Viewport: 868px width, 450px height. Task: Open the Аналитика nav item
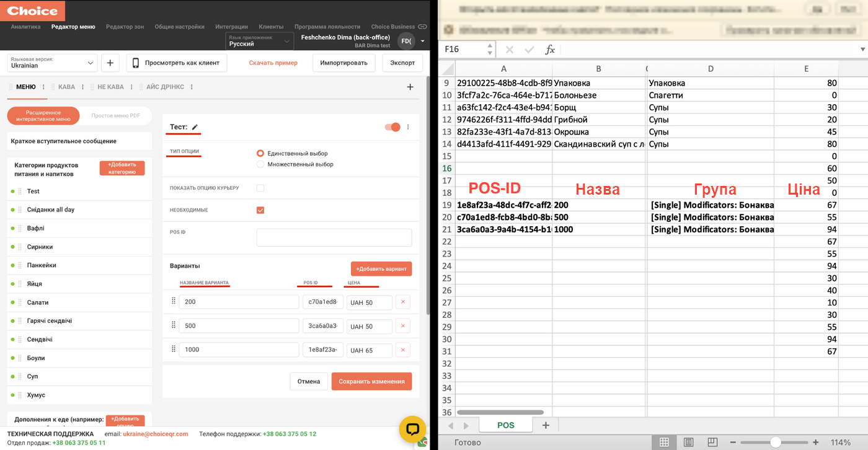[25, 27]
